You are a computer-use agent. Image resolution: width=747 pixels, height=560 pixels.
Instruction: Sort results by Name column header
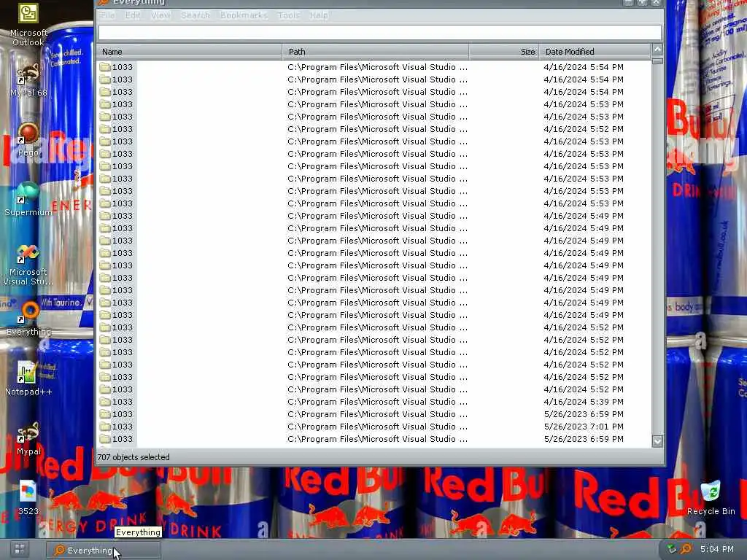189,52
